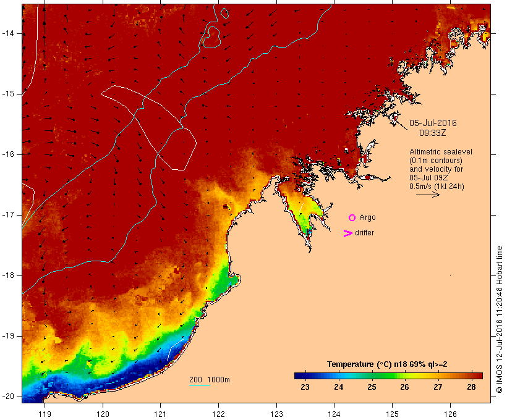
Task: Click the 'Altimetric sealevel' caption line
Action: point(441,152)
